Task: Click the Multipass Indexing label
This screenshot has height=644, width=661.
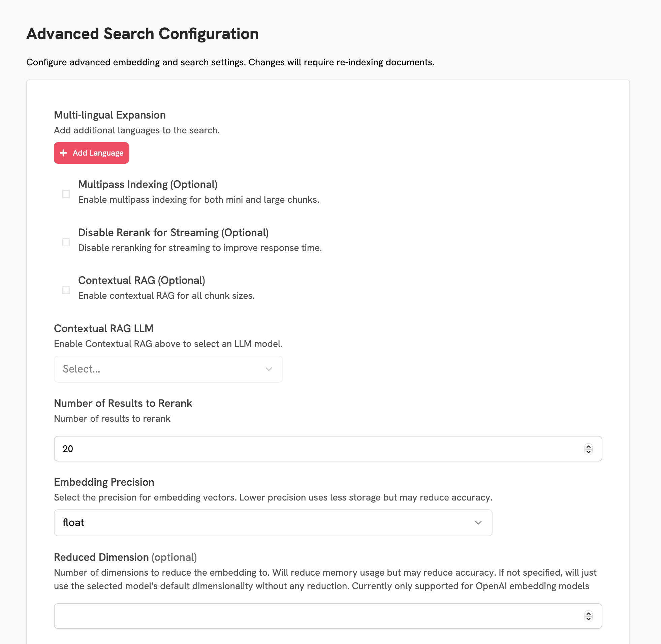Action: (148, 184)
